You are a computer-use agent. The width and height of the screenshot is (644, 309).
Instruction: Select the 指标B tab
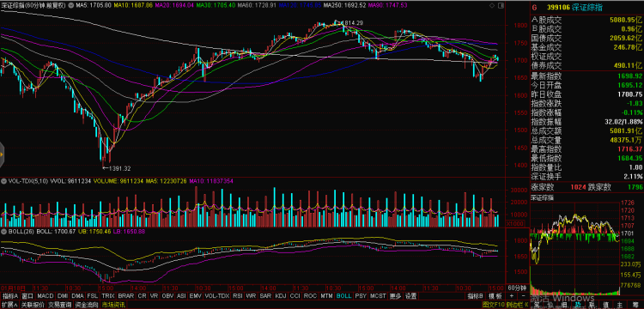tap(476, 296)
